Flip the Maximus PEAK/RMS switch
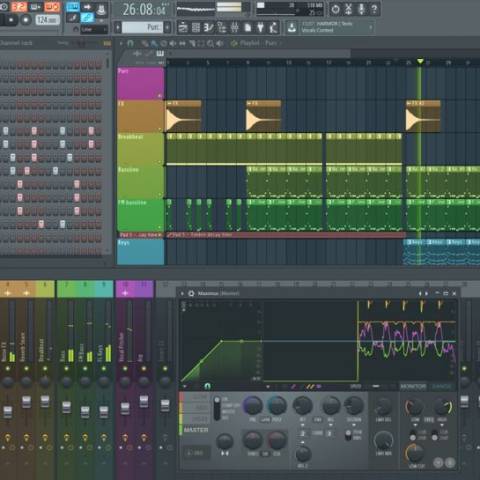This screenshot has height=480, width=480. [x=348, y=435]
